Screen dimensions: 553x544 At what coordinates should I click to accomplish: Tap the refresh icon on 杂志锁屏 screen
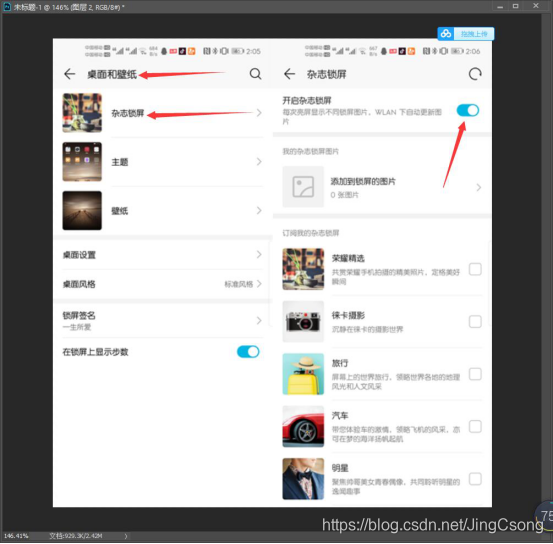point(475,74)
